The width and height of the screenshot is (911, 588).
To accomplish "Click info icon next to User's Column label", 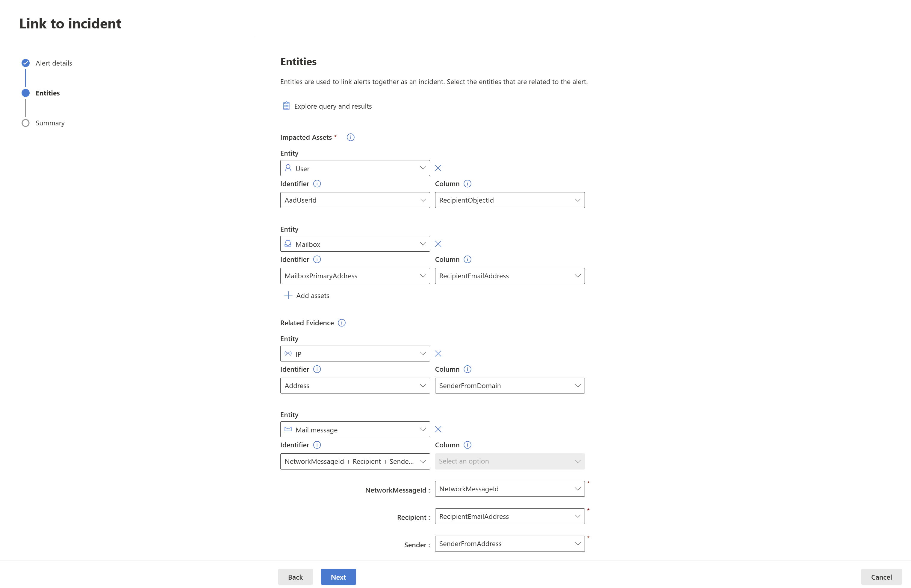I will (x=467, y=184).
